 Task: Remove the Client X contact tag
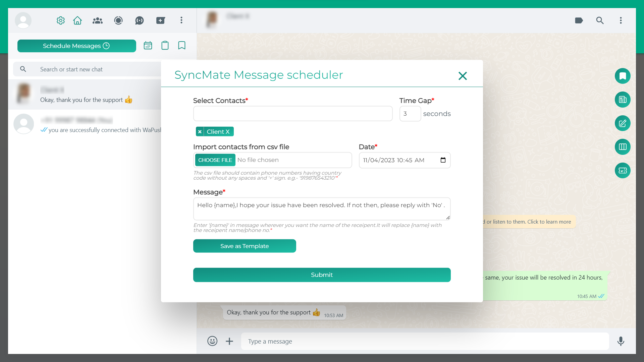[x=200, y=132]
